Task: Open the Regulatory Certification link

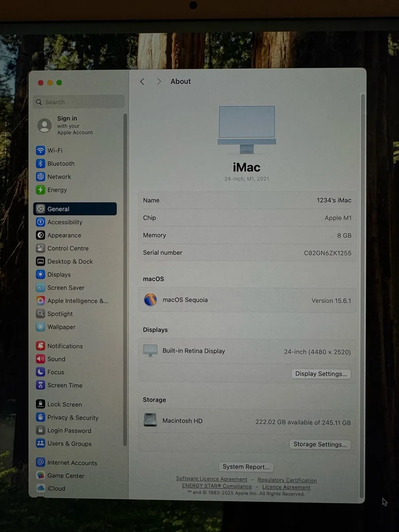Action: pos(287,480)
